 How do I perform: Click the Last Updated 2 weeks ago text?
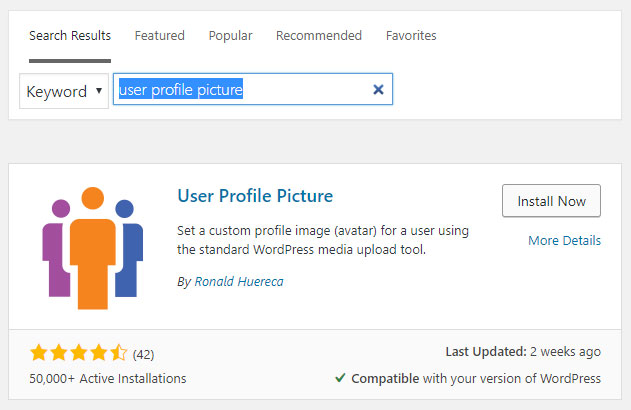pos(523,352)
